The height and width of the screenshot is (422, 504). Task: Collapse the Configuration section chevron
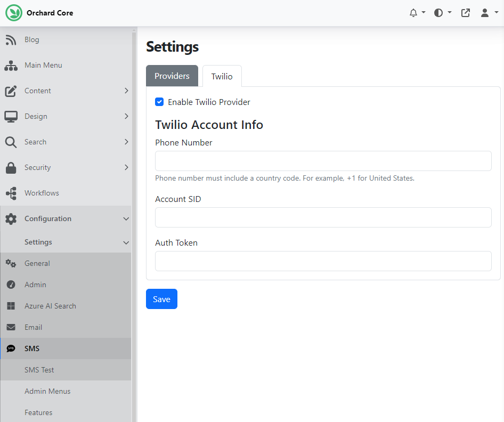[126, 219]
